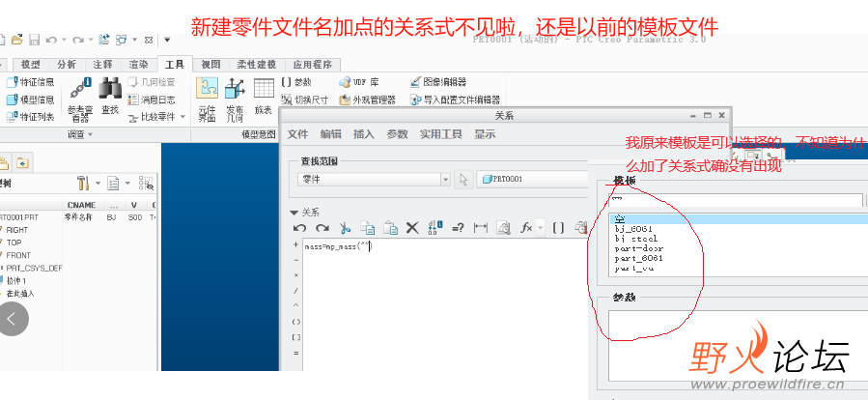Screen dimensions: 868x400
Task: Click Undo in the relations toolbar
Action: [x=299, y=228]
